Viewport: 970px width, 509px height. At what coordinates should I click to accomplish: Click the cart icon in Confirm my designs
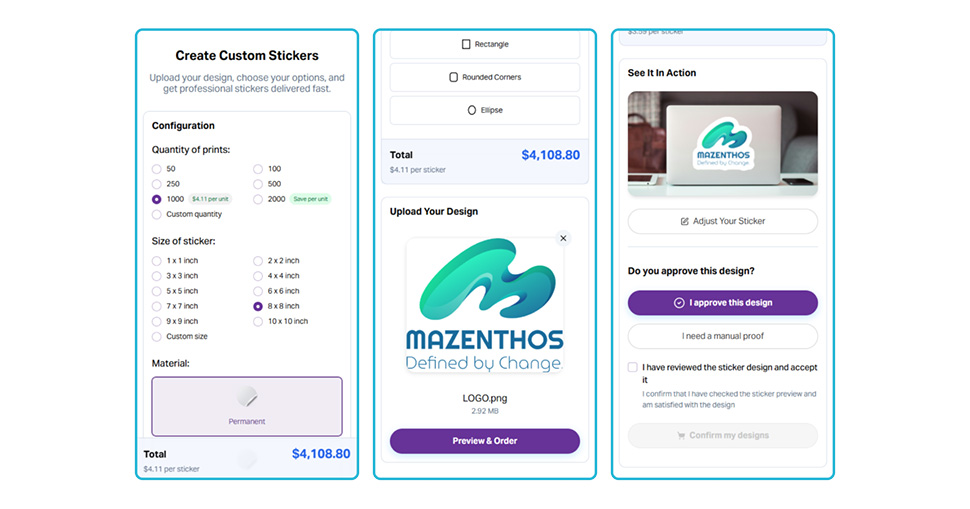click(681, 435)
